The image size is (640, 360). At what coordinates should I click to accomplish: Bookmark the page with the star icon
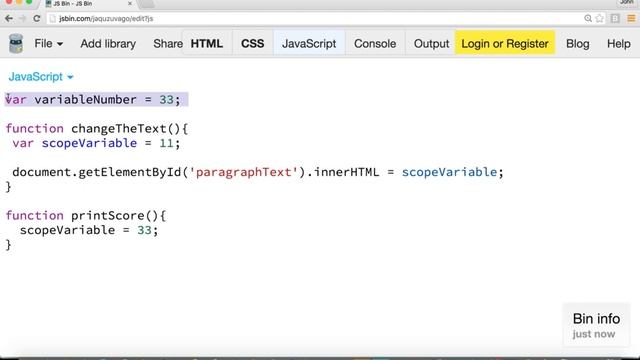(599, 18)
